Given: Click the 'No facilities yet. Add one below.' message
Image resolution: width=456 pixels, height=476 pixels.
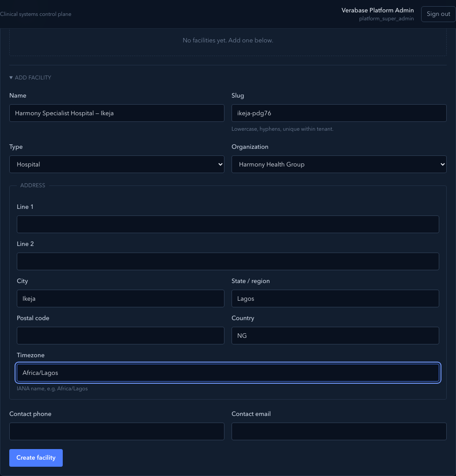Looking at the screenshot, I should point(228,40).
